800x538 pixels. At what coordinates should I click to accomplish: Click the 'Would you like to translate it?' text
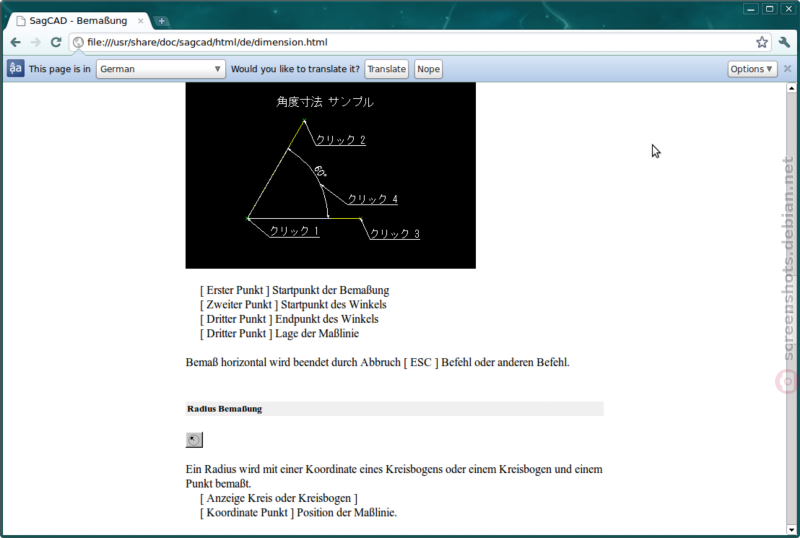(x=295, y=69)
